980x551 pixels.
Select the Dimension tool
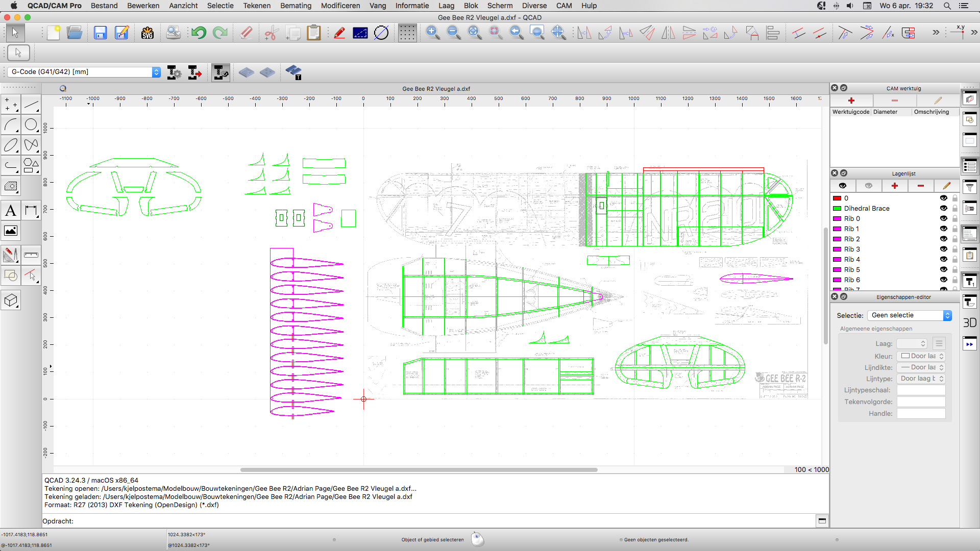[31, 210]
